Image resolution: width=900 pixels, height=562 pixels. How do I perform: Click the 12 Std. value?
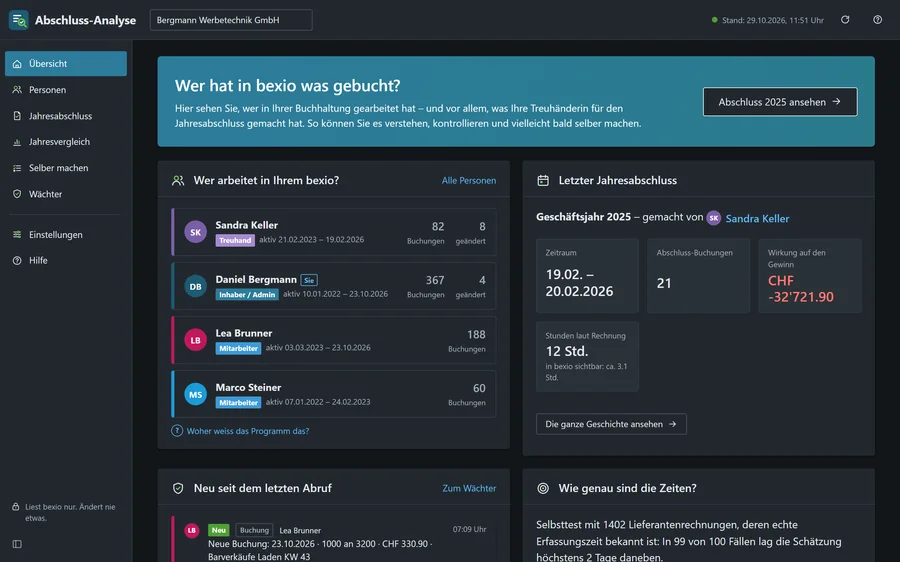(567, 351)
